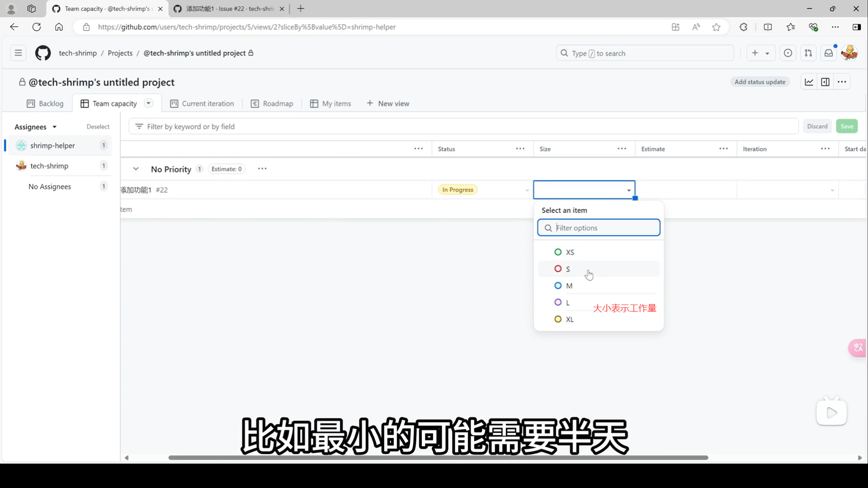Click the GitHub Octocat logo
The image size is (868, 488).
coord(43,53)
